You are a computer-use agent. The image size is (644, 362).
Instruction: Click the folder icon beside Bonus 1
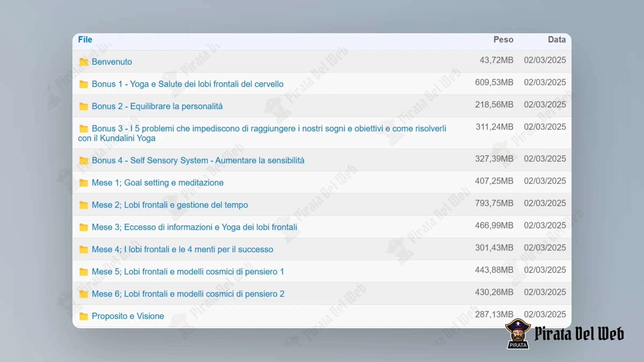coord(83,84)
